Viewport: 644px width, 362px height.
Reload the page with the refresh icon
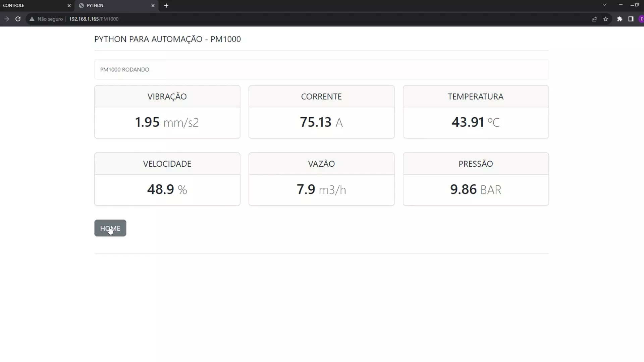18,19
